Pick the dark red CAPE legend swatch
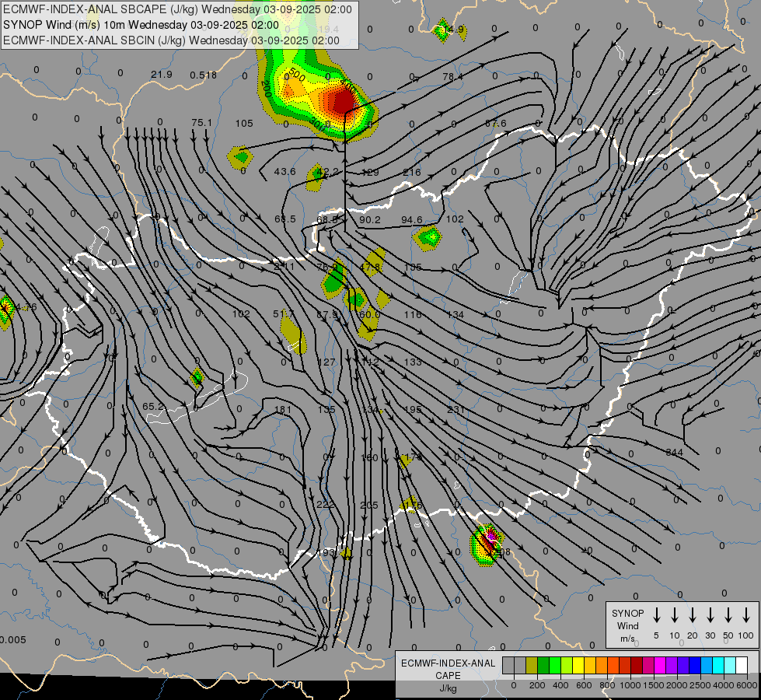The height and width of the screenshot is (700, 761). [x=637, y=666]
